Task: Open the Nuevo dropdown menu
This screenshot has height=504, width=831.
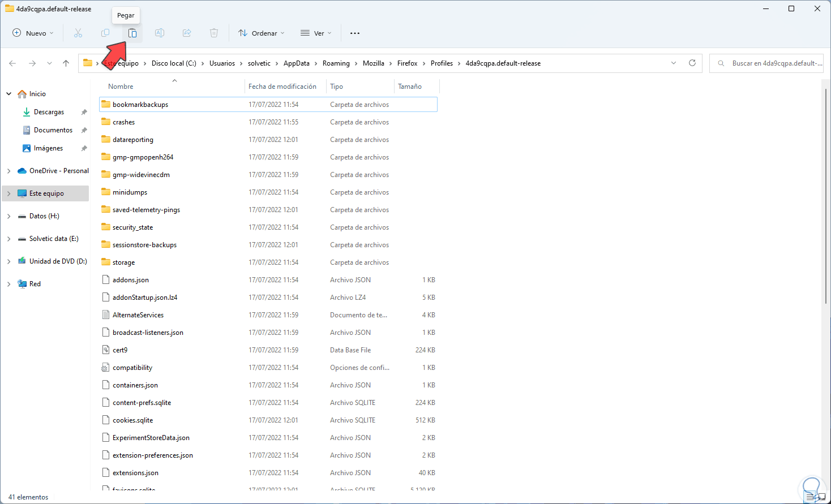Action: pyautogui.click(x=33, y=33)
